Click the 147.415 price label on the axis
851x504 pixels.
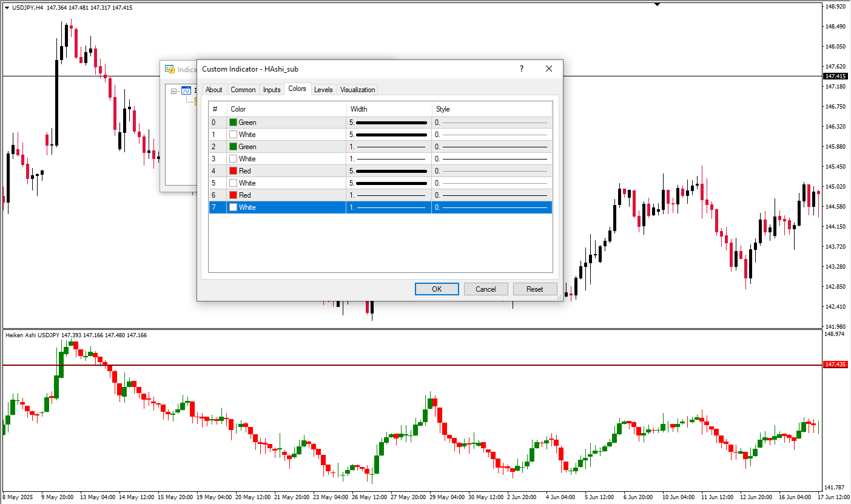tap(835, 76)
